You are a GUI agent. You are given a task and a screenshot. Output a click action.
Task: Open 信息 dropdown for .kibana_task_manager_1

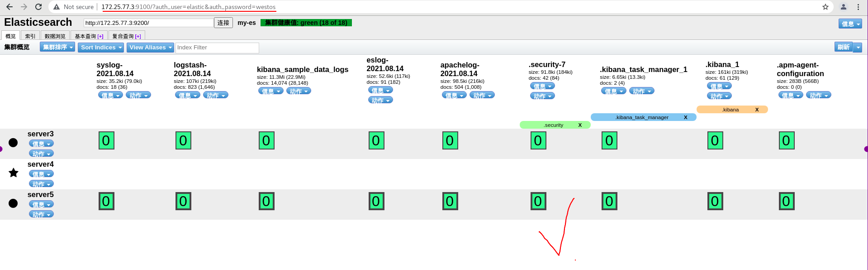(614, 91)
